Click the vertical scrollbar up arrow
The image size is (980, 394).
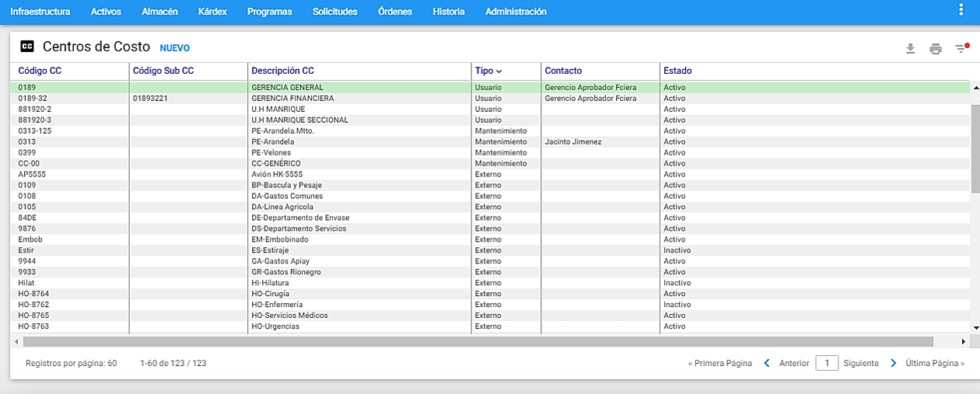975,88
